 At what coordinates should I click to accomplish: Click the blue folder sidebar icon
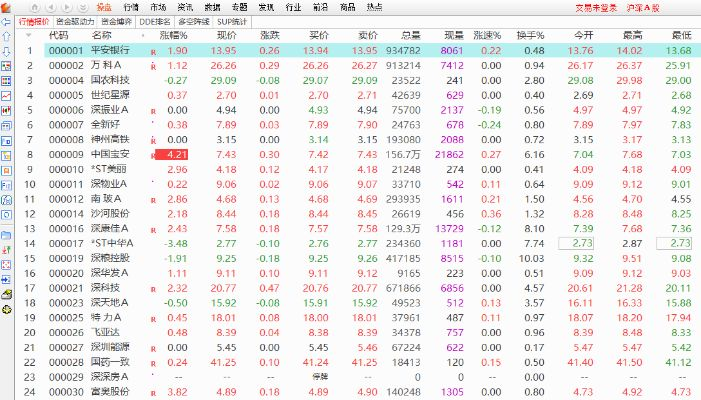click(x=7, y=233)
